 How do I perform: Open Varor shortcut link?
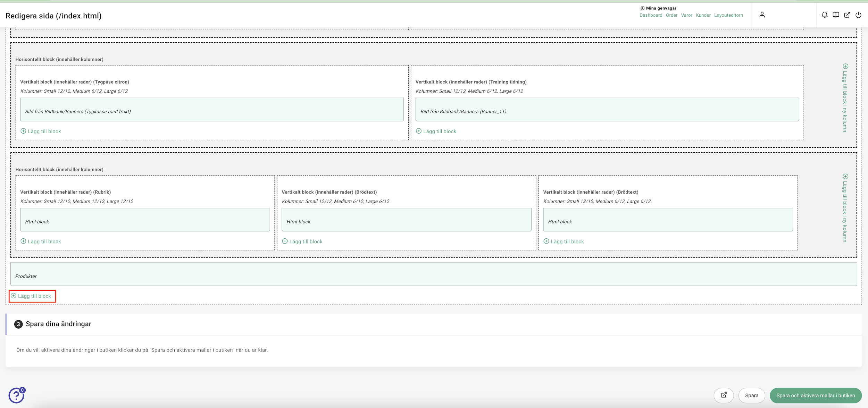tap(686, 15)
